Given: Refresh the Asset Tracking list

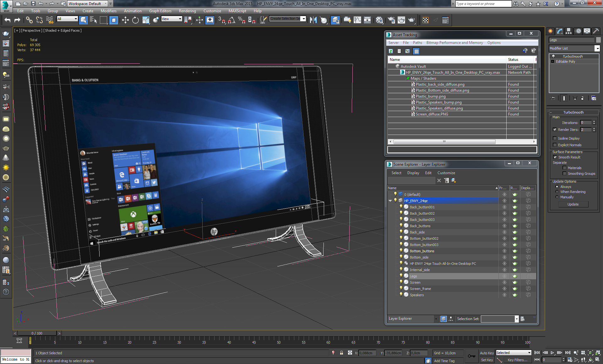Looking at the screenshot, I should click(x=391, y=51).
